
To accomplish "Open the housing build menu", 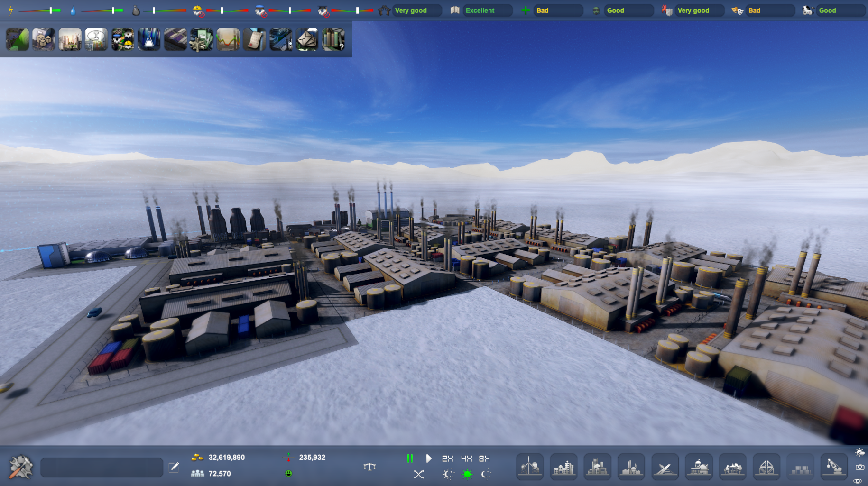I will click(563, 467).
